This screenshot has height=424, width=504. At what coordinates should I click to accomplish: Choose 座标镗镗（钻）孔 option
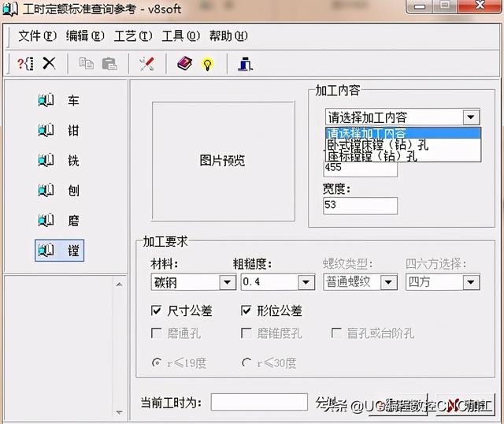(403, 156)
